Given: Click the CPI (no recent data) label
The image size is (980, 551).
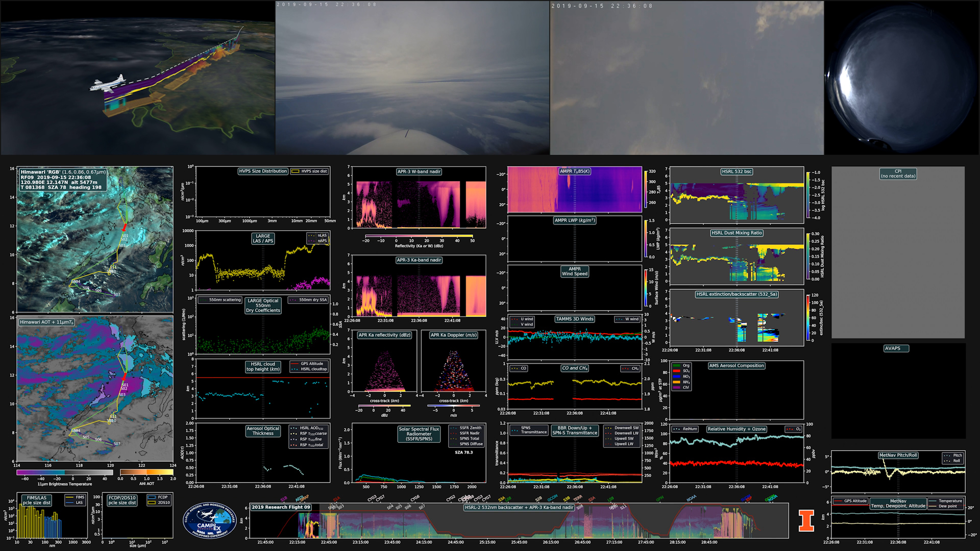Looking at the screenshot, I should click(898, 173).
